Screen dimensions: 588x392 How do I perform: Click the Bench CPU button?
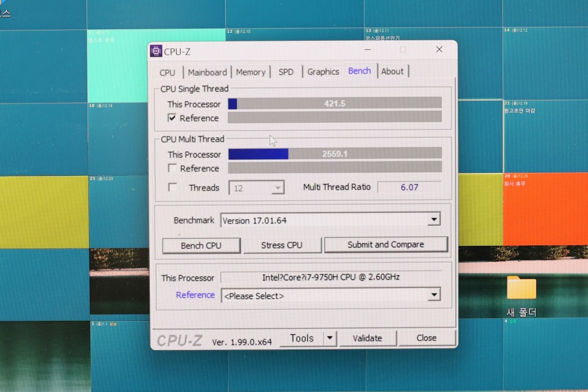point(201,246)
